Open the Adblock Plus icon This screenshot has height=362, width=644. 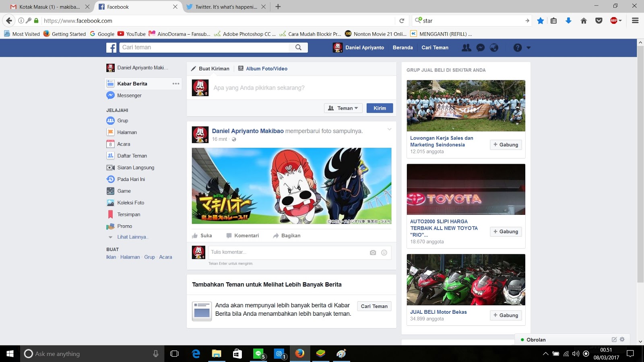coord(614,21)
